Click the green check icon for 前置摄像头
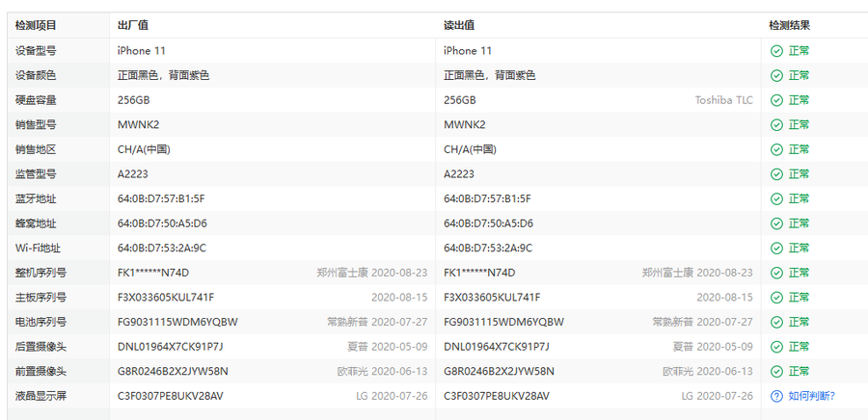Image resolution: width=868 pixels, height=420 pixels. 776,371
